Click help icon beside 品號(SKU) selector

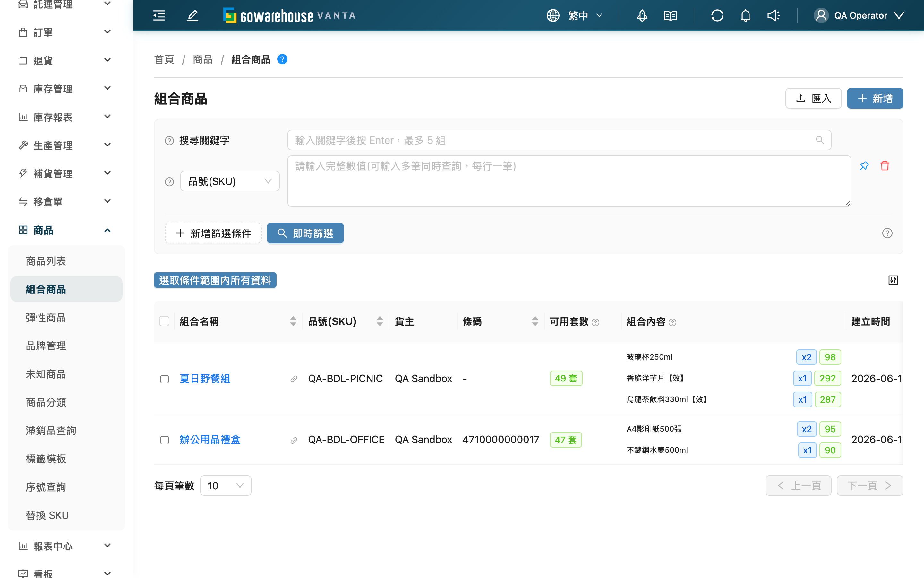coord(169,181)
